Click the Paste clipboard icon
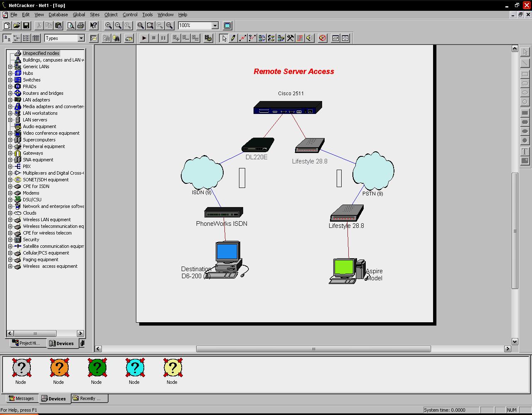The height and width of the screenshot is (415, 532). pyautogui.click(x=58, y=26)
